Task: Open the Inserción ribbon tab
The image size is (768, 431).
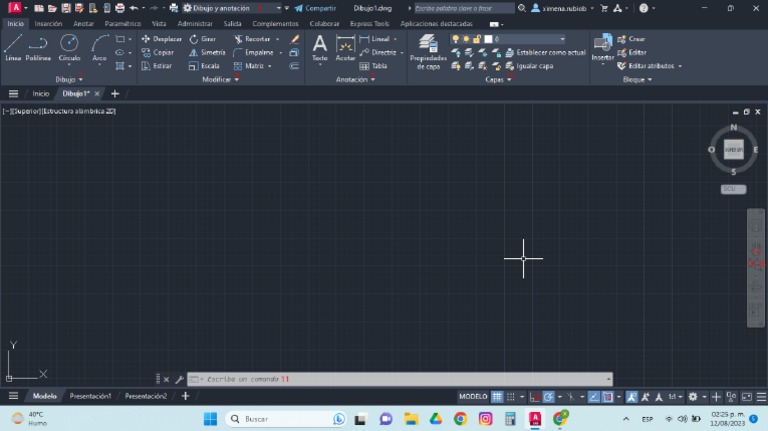Action: point(48,24)
